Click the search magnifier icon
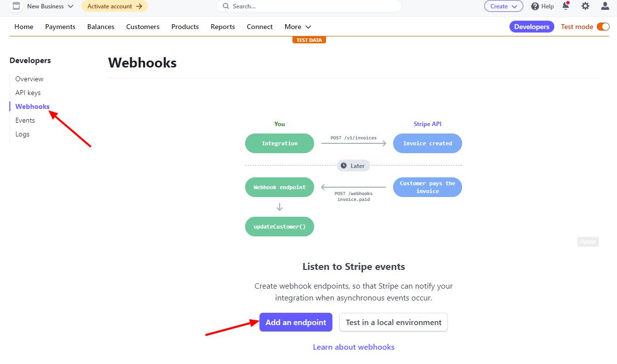617x364 pixels. coord(225,6)
